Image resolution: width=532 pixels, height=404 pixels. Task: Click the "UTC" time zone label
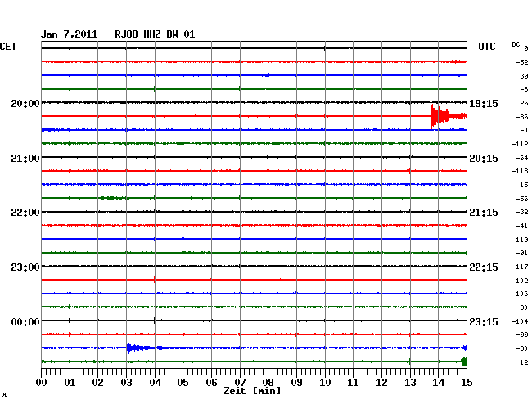coord(486,47)
